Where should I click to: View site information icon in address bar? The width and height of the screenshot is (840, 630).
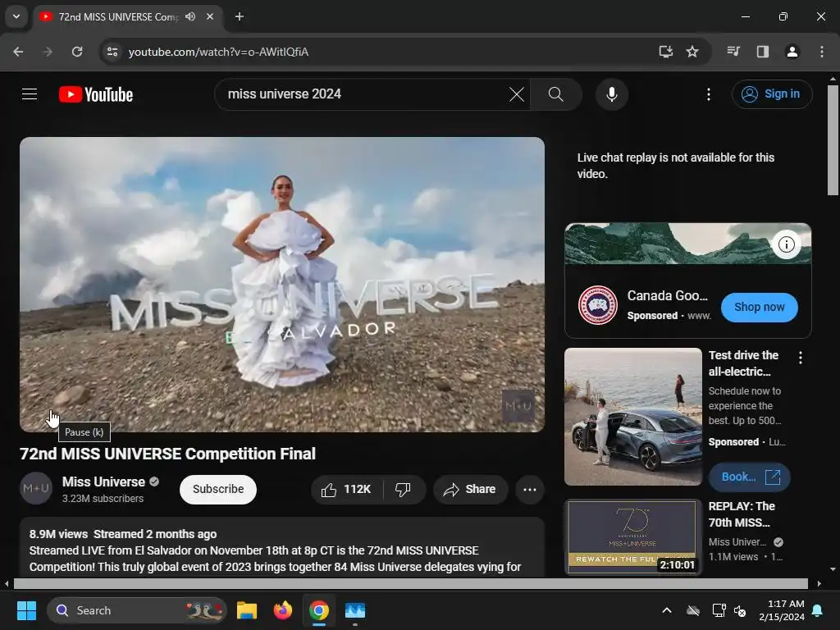(x=112, y=52)
